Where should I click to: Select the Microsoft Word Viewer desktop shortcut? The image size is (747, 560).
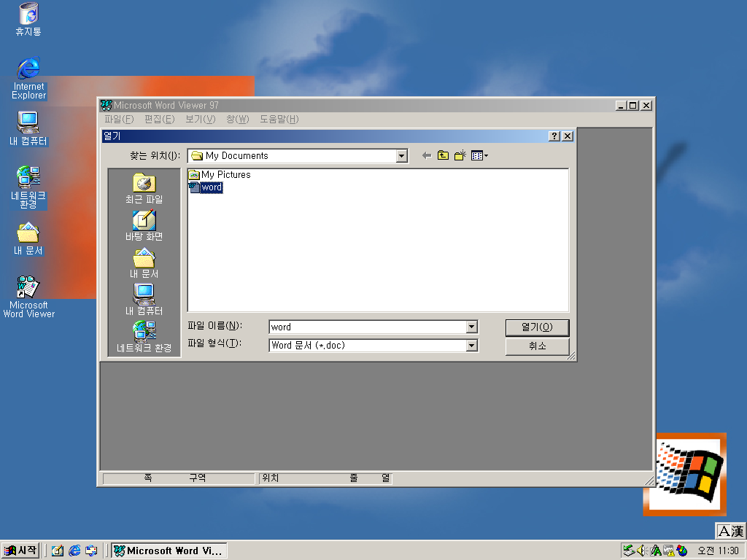pos(28,297)
